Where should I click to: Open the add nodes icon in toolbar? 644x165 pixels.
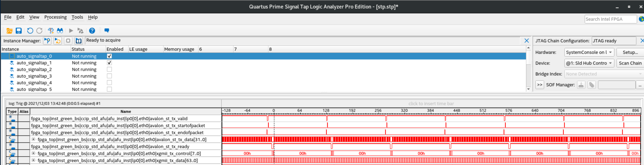coord(51,31)
